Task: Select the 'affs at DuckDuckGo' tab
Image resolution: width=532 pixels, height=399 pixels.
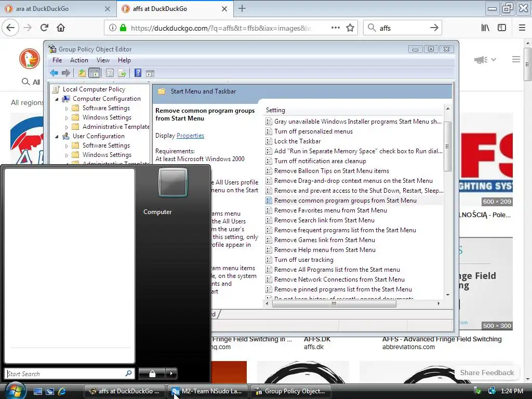Action: (175, 8)
